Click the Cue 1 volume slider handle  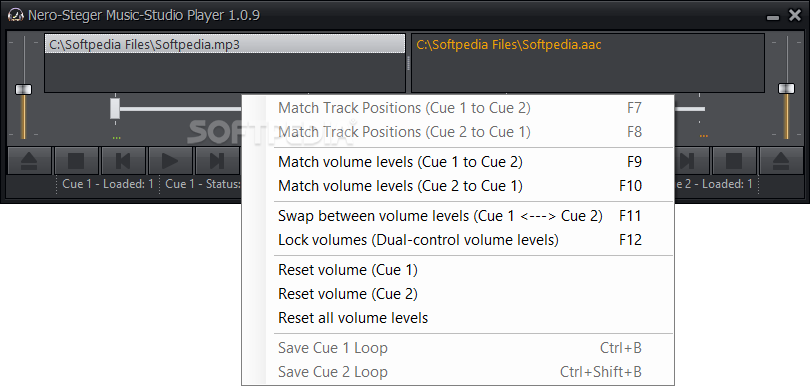pos(23,89)
